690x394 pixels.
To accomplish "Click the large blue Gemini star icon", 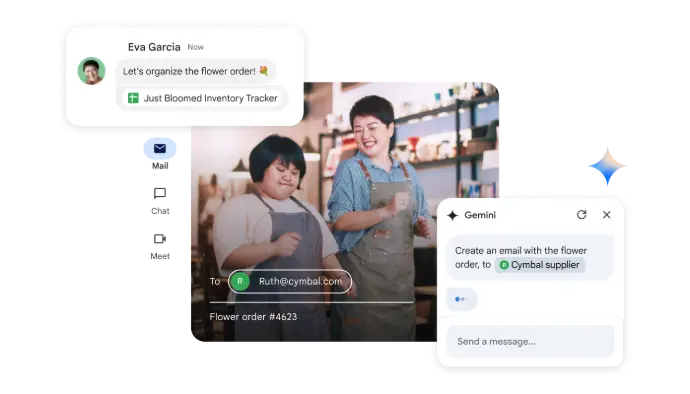I will [x=607, y=166].
